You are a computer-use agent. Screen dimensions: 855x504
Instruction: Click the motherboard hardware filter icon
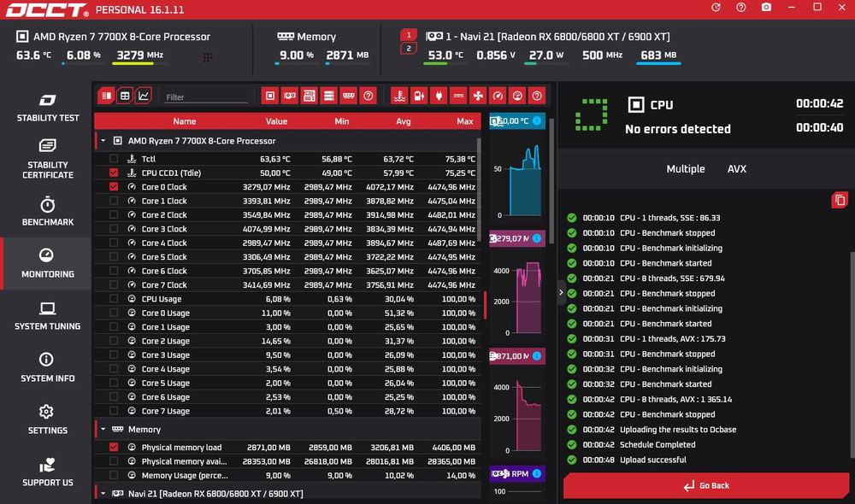(310, 96)
